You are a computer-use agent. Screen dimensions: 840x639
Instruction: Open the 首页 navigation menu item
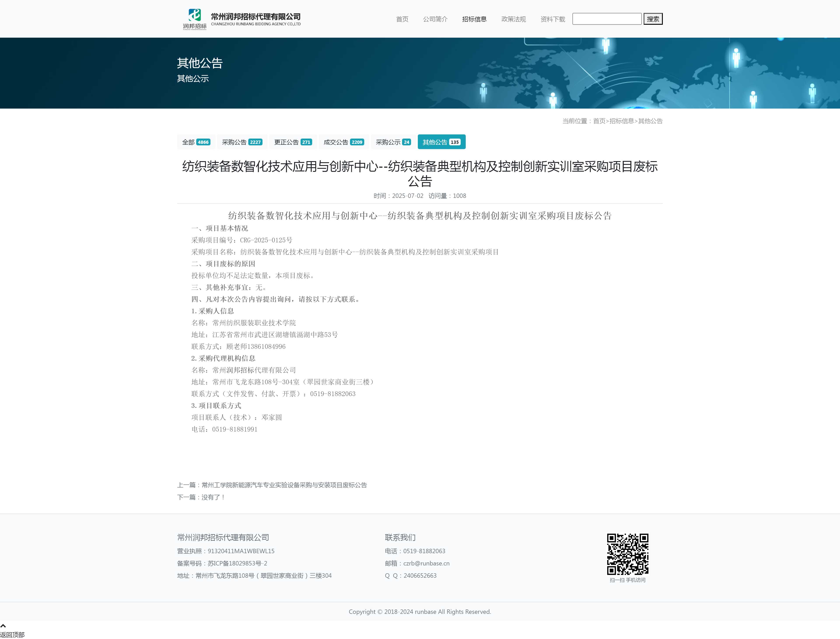(x=402, y=19)
